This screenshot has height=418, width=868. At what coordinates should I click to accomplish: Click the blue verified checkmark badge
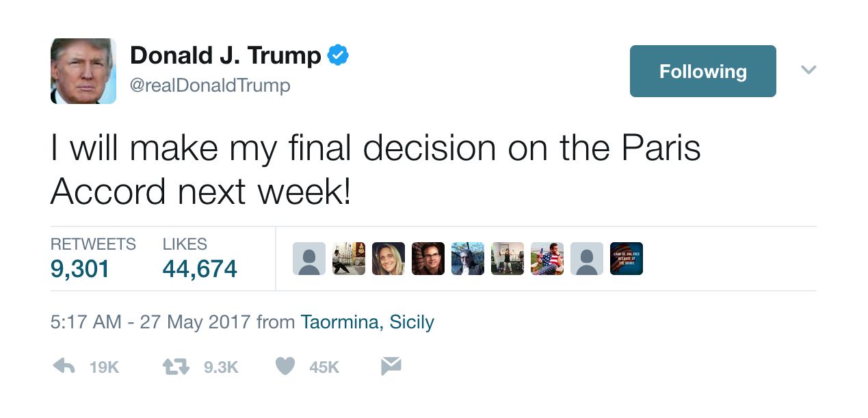pos(338,55)
